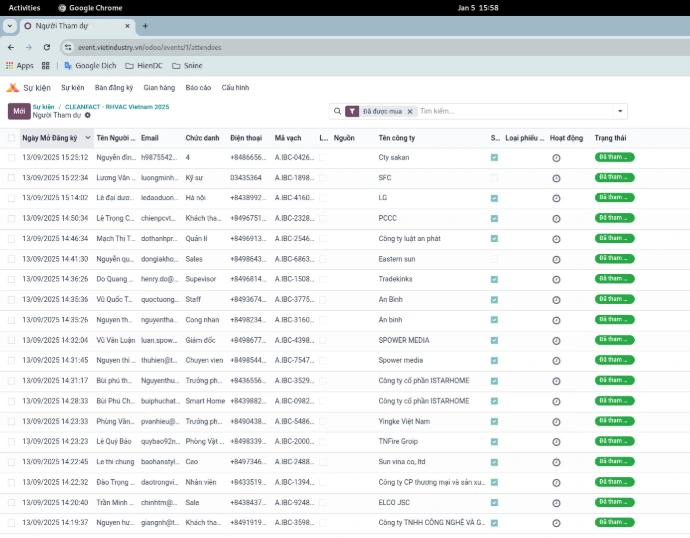The height and width of the screenshot is (538, 690).
Task: Tick the select-all checkbox in the table header
Action: 12,138
